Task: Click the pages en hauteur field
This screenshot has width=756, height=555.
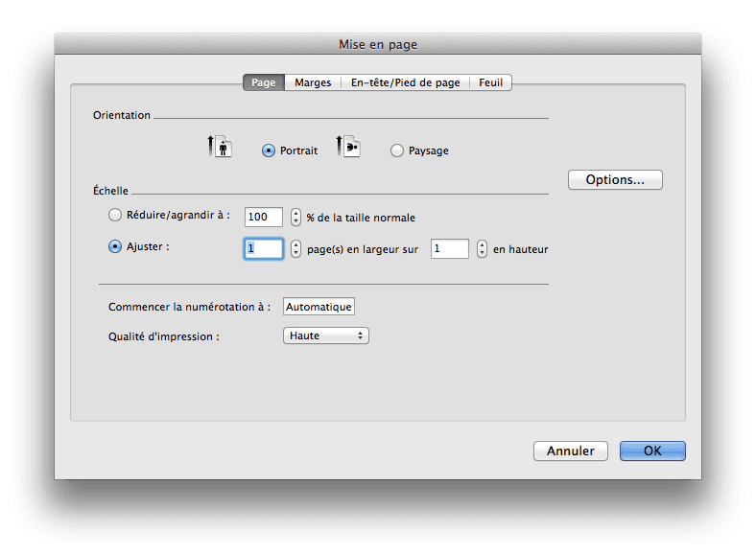Action: [x=449, y=248]
